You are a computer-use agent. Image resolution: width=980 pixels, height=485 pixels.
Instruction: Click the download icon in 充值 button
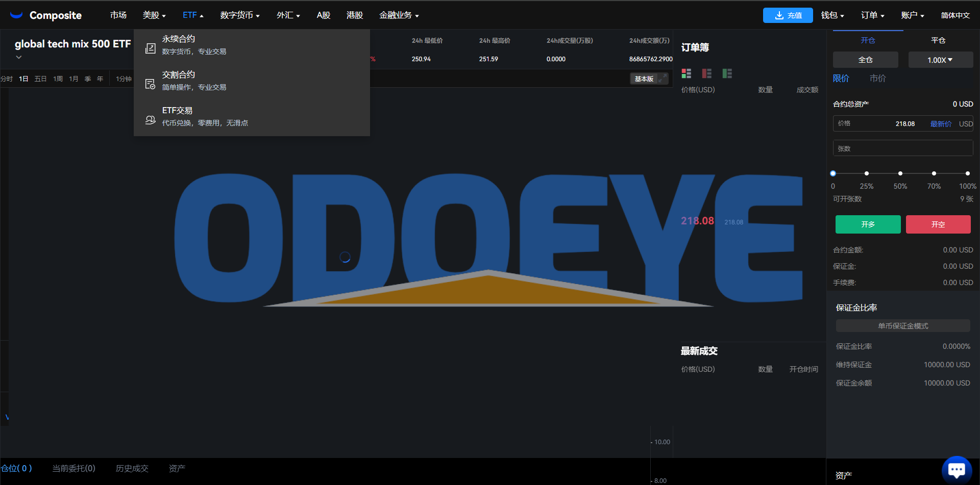(x=779, y=15)
